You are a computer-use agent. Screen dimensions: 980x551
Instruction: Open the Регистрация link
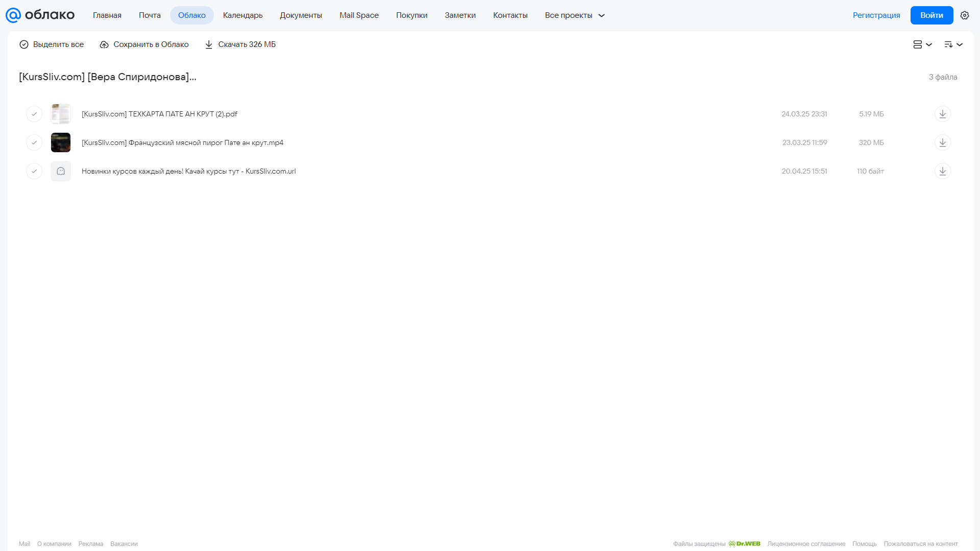[876, 15]
